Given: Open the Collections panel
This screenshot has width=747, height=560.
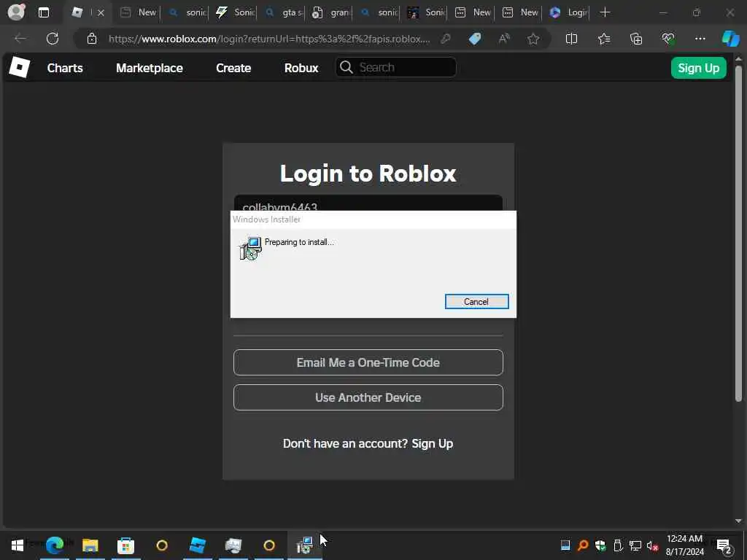Looking at the screenshot, I should click(x=636, y=39).
